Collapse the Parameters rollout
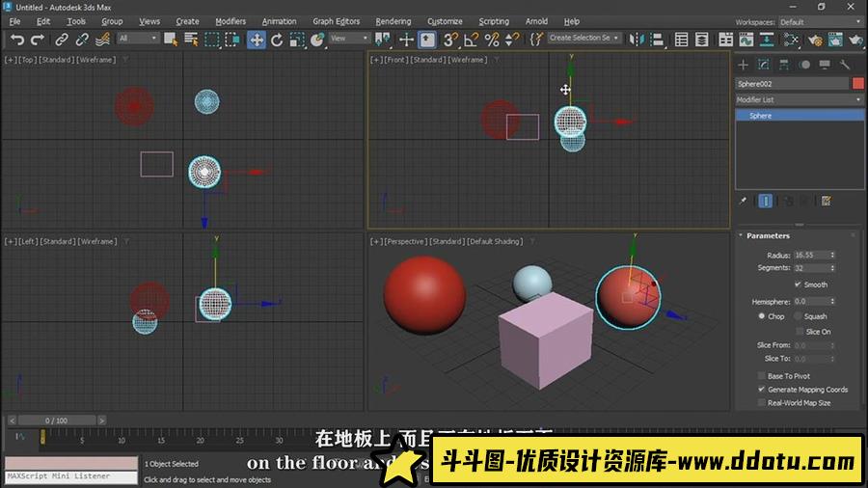The width and height of the screenshot is (868, 488). (768, 235)
